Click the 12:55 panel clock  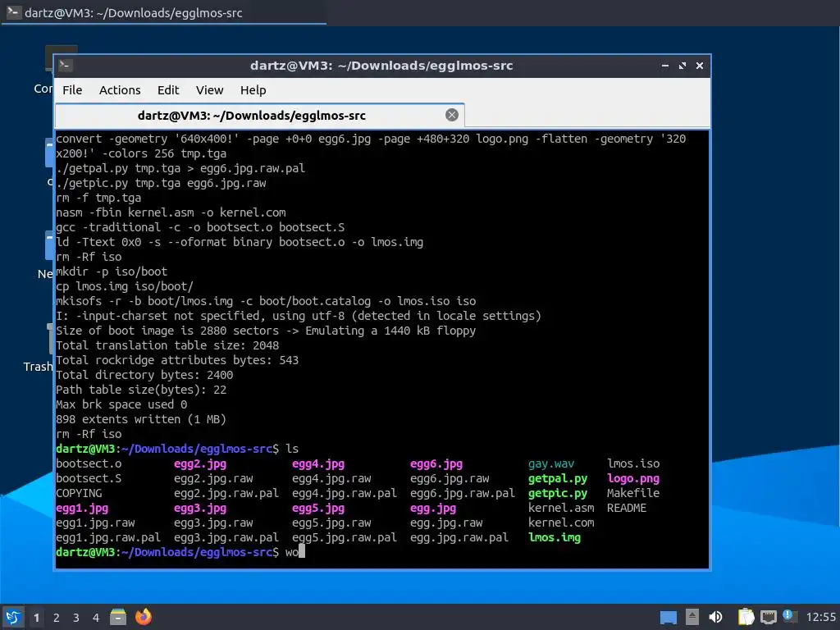tap(820, 618)
